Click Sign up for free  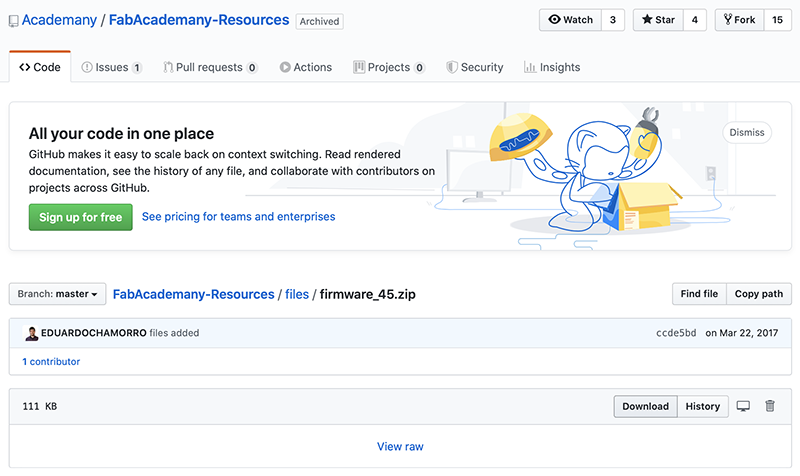[x=81, y=217]
